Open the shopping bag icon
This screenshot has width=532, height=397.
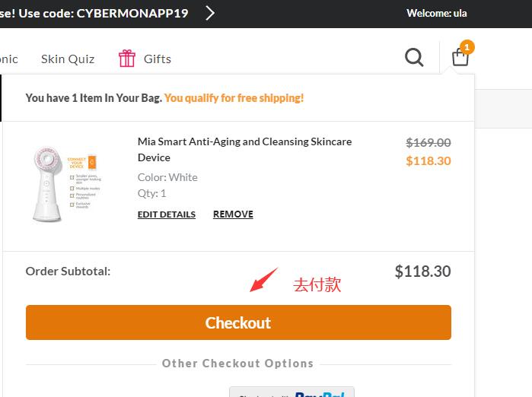pyautogui.click(x=460, y=58)
